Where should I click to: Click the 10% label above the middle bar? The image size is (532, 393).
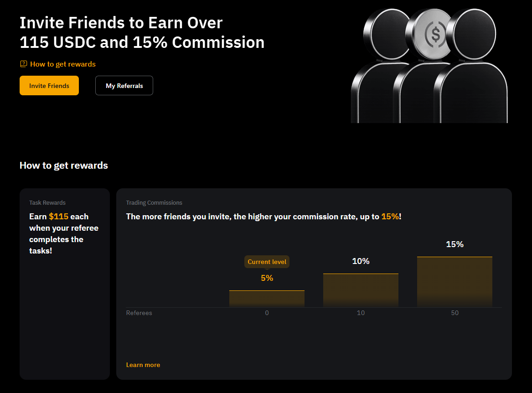click(361, 261)
